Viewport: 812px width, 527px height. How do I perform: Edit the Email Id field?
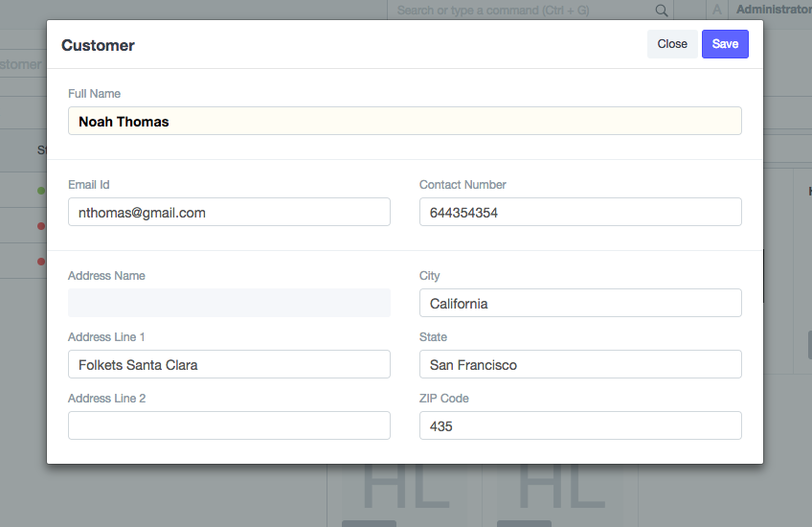tap(229, 212)
